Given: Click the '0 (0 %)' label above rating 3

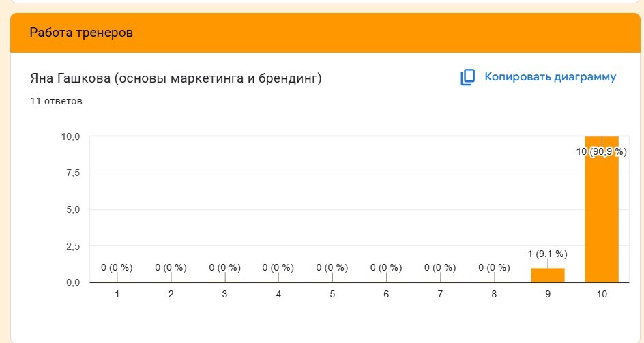Looking at the screenshot, I should point(224,267).
